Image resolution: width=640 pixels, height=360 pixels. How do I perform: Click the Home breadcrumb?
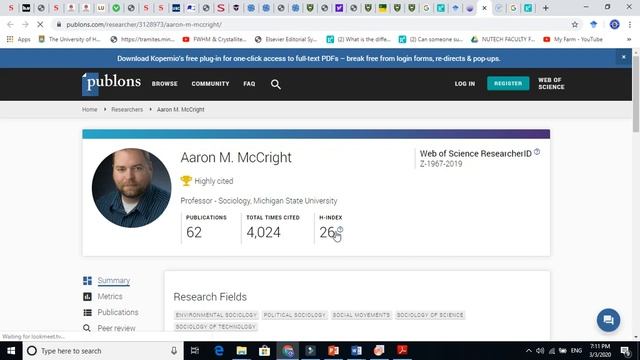(89, 109)
